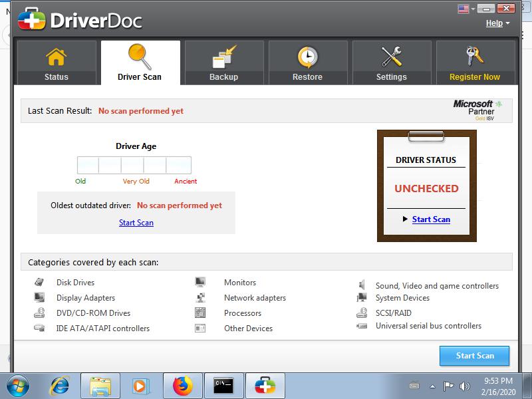532x399 pixels.
Task: Click the Display Adapters icon
Action: point(39,297)
